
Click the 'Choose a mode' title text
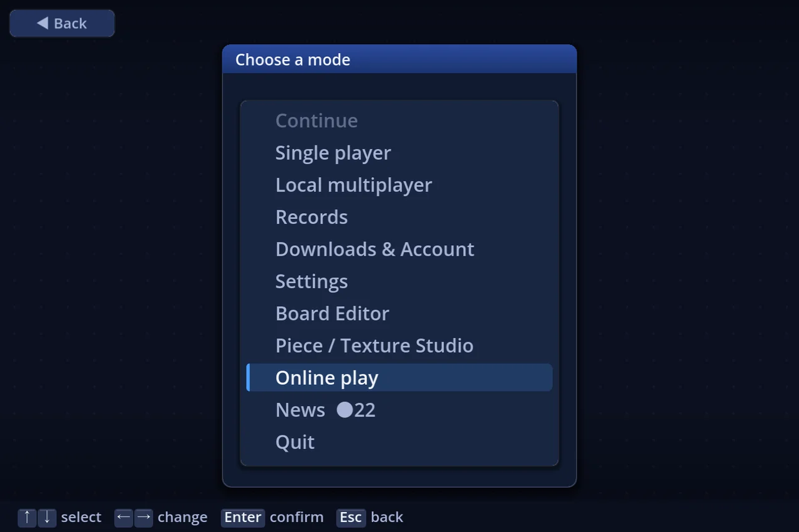pos(293,60)
